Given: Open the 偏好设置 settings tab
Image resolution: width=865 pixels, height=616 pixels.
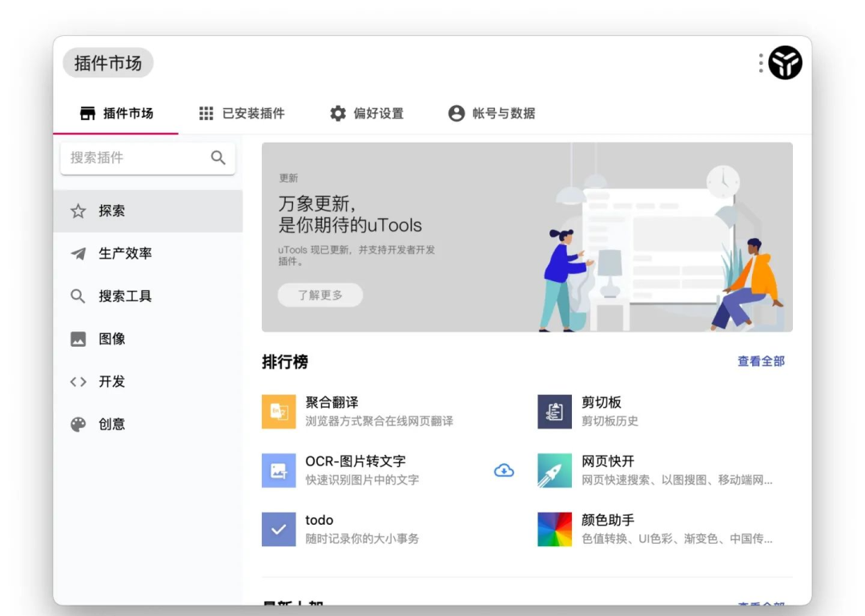Looking at the screenshot, I should click(x=368, y=114).
